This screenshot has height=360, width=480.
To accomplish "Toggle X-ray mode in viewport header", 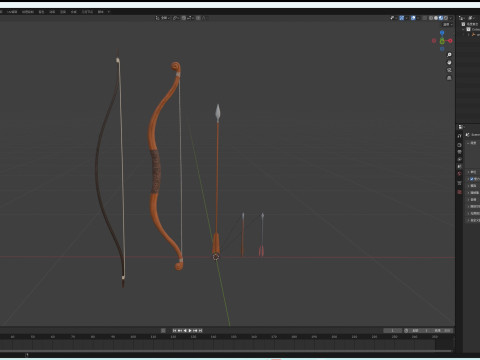I will pos(425,18).
